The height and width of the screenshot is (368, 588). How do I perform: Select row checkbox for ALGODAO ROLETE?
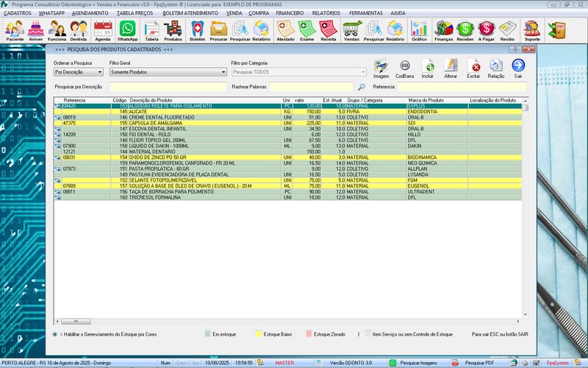[57, 106]
